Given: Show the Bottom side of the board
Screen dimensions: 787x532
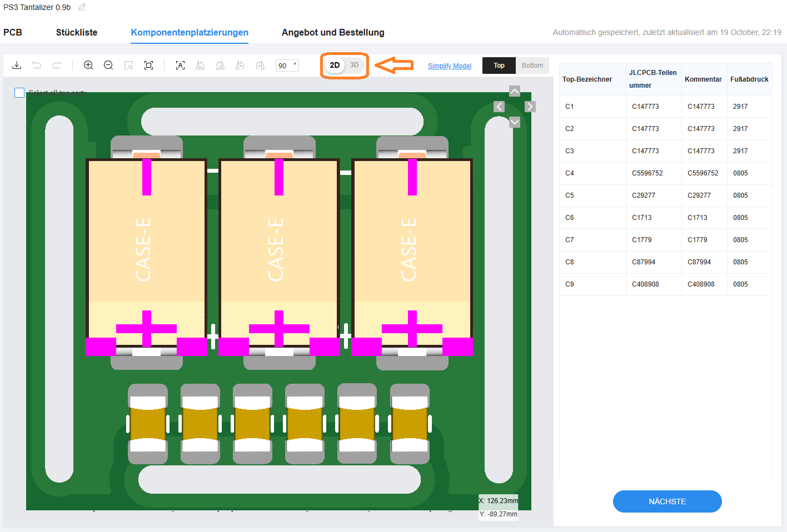Looking at the screenshot, I should pyautogui.click(x=532, y=66).
